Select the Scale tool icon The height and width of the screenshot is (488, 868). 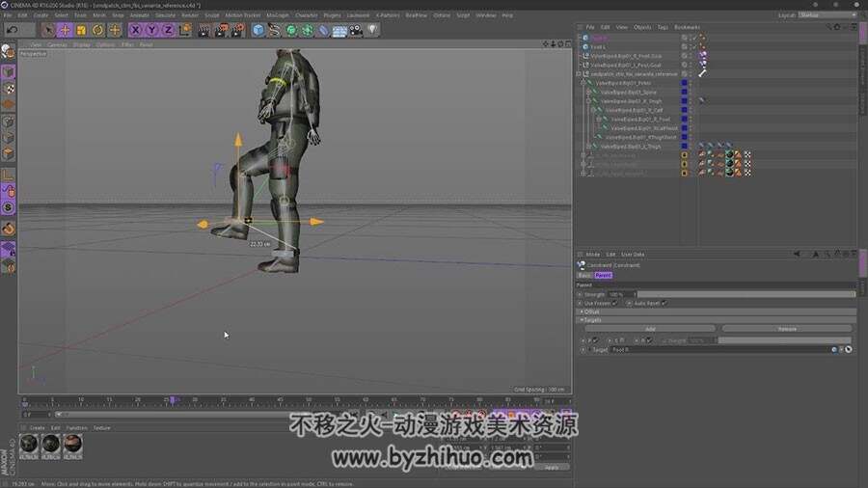tap(81, 30)
